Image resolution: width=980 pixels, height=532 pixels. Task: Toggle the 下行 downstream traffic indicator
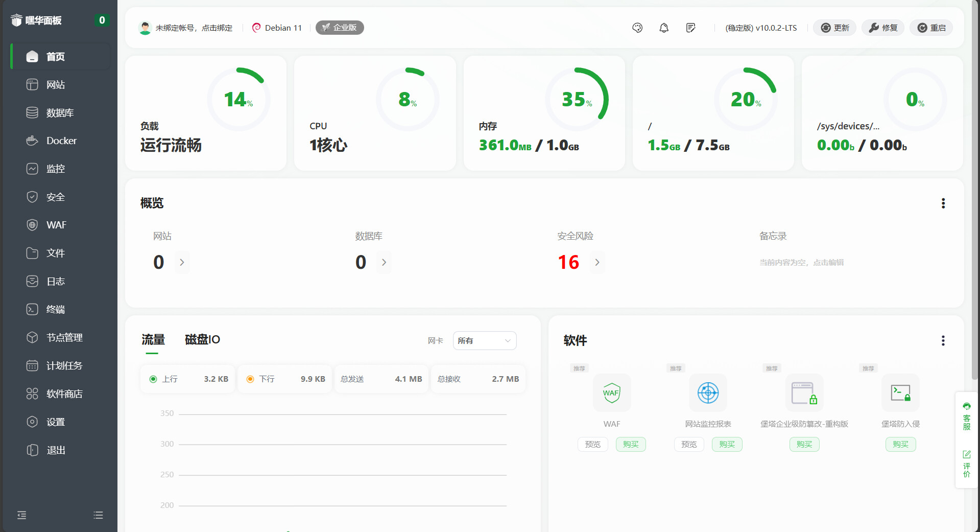[x=250, y=379]
